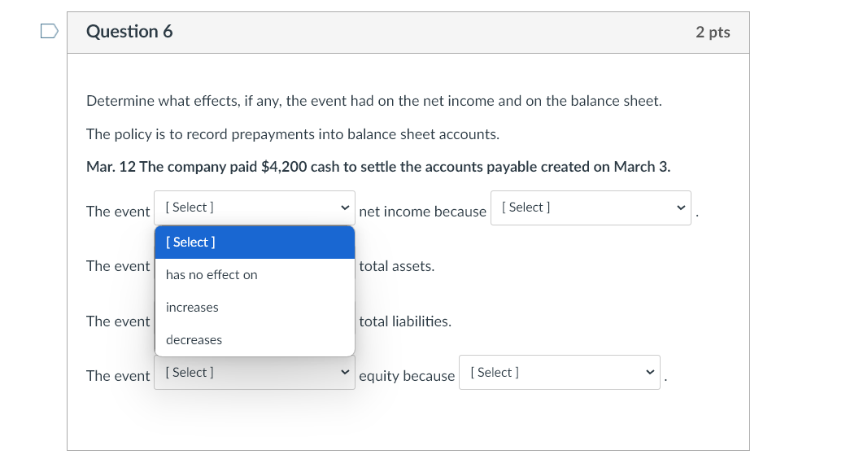Screen dimensions: 868x472
Task: Click the 'total assets.' label
Action: point(396,266)
